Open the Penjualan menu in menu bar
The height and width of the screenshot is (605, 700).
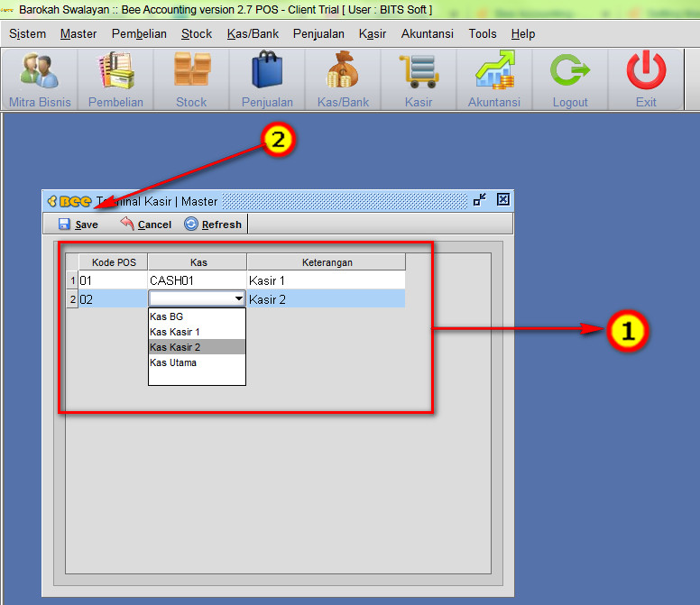318,34
